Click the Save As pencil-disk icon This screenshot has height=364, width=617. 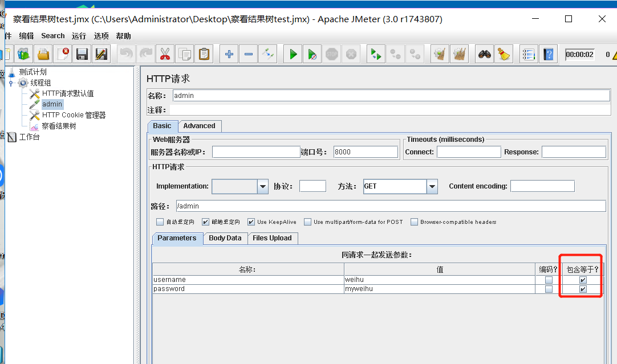pyautogui.click(x=101, y=54)
